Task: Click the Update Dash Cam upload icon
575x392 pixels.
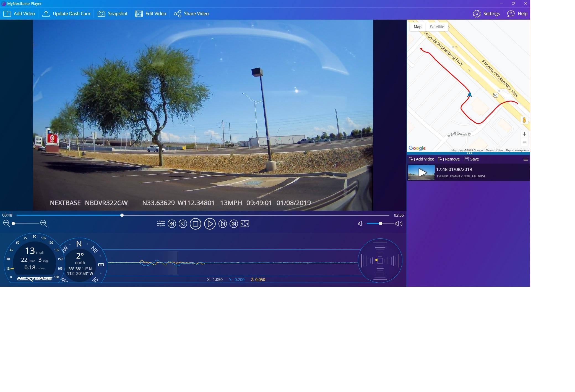Action: coord(46,14)
